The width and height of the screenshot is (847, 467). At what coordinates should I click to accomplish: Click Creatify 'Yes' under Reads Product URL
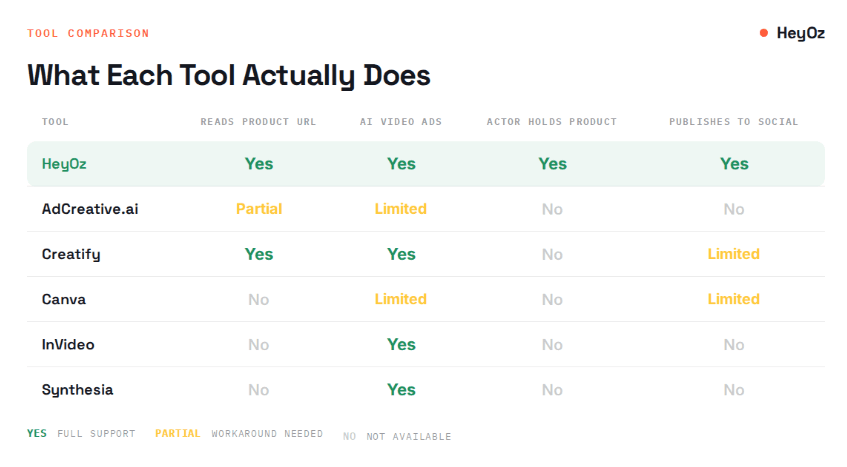[x=259, y=254]
